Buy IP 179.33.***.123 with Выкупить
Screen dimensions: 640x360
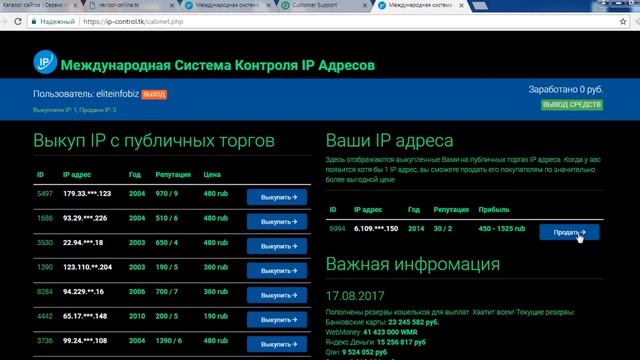(x=277, y=197)
